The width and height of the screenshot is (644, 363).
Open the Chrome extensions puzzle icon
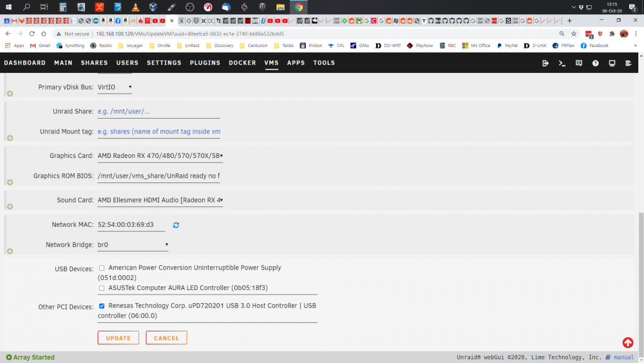coord(612,34)
